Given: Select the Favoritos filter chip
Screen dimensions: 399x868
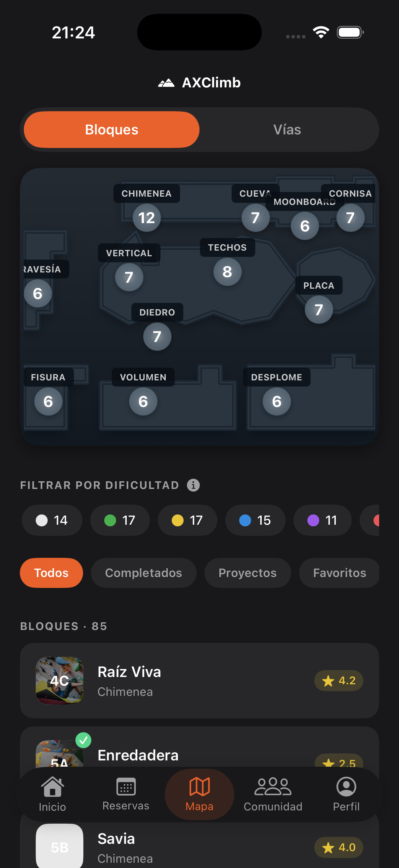Looking at the screenshot, I should click(x=339, y=573).
